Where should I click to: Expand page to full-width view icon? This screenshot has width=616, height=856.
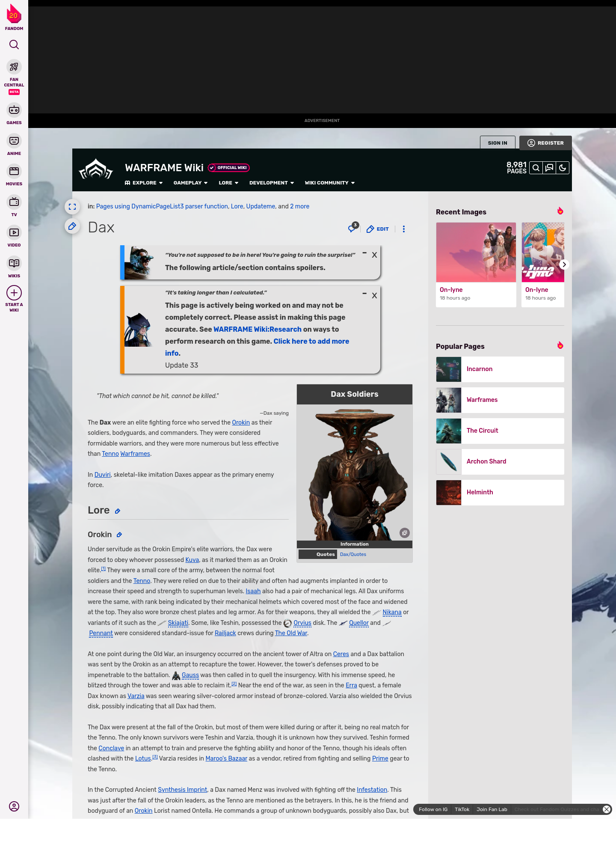(72, 207)
